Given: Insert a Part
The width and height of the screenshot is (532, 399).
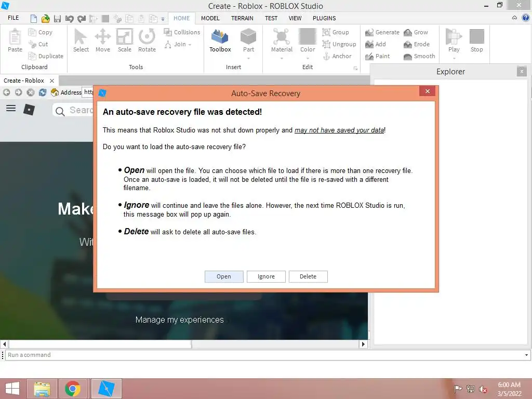Looking at the screenshot, I should pyautogui.click(x=248, y=41).
